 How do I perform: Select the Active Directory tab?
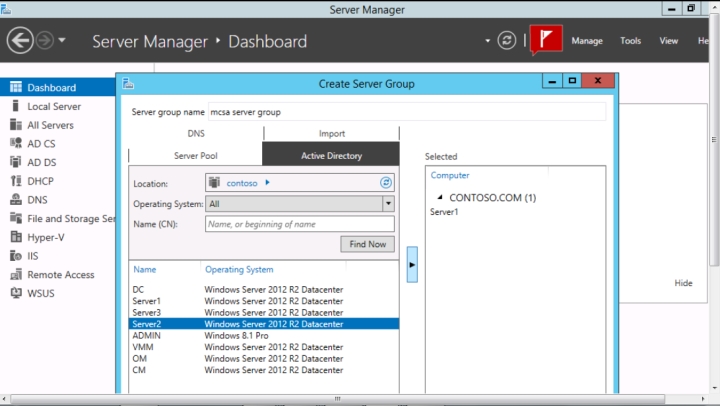[331, 156]
